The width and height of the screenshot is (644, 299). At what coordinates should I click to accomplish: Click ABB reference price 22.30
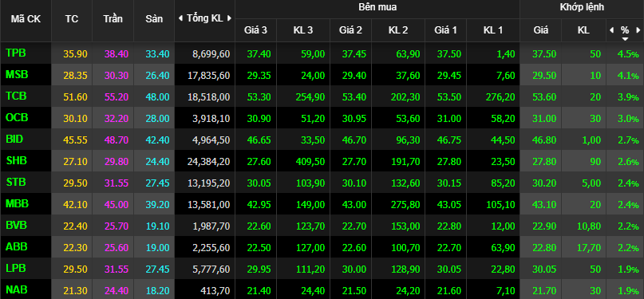pos(75,248)
